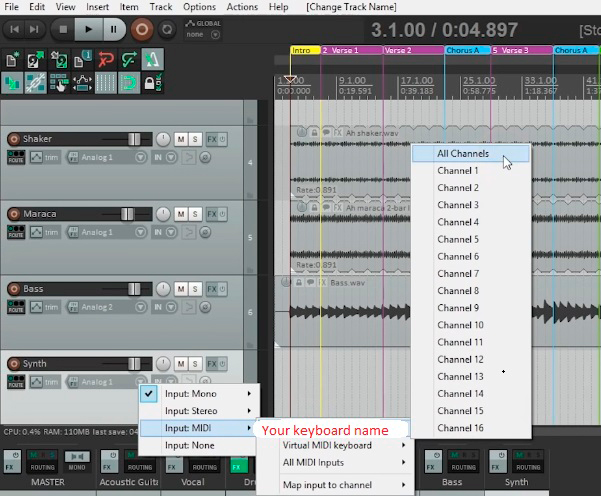Open the Route button on Shaker track
Viewport: 601px width, 496px height.
pos(16,157)
